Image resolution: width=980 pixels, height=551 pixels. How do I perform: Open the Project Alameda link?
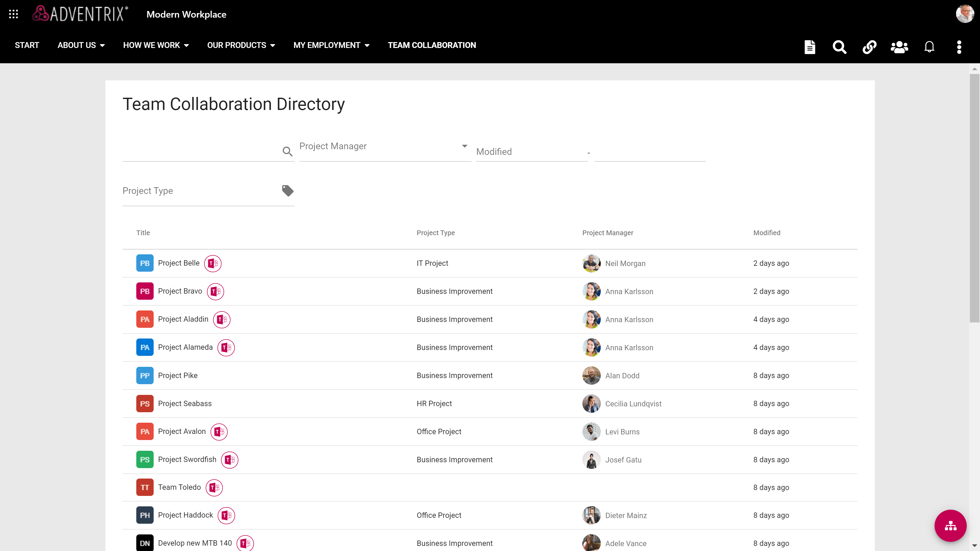[185, 347]
